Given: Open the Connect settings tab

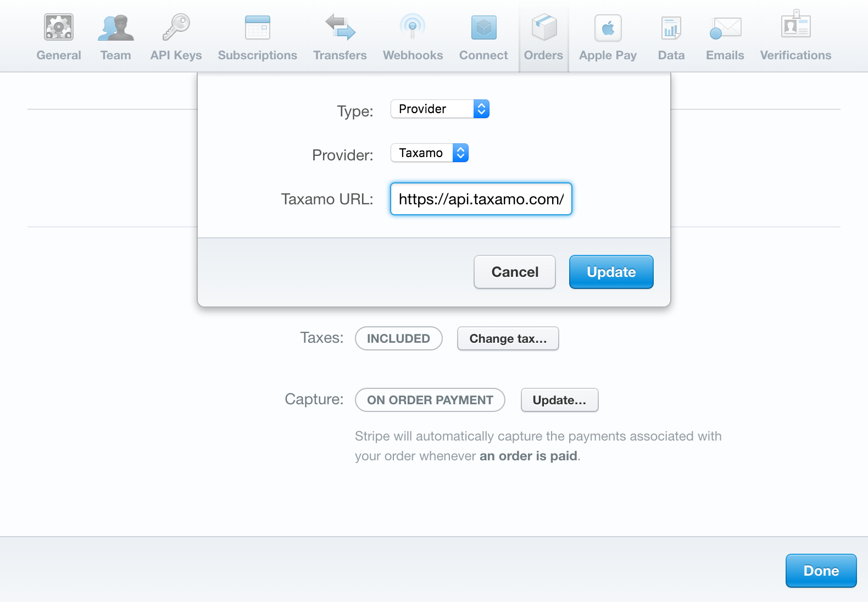Looking at the screenshot, I should click(484, 37).
